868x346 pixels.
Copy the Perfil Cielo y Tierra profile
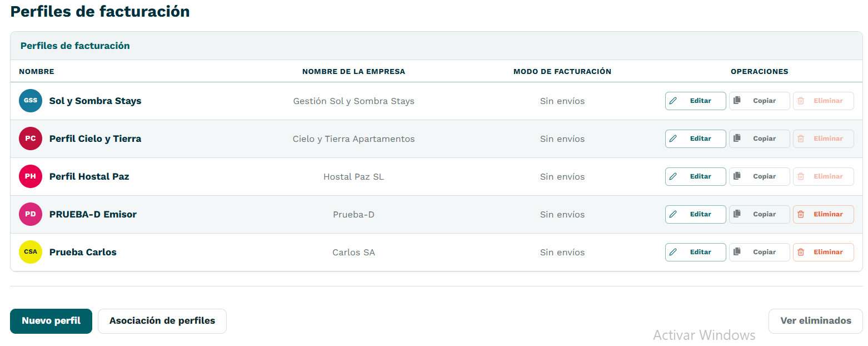click(759, 139)
